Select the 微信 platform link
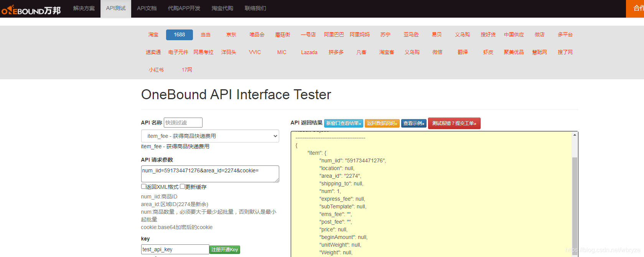644x257 pixels. [438, 52]
